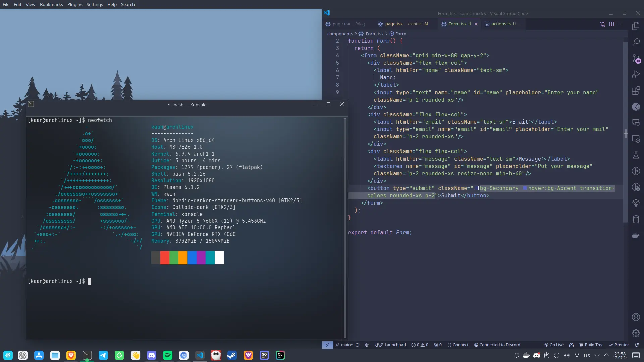
Task: Open the Help menu
Action: click(x=112, y=4)
